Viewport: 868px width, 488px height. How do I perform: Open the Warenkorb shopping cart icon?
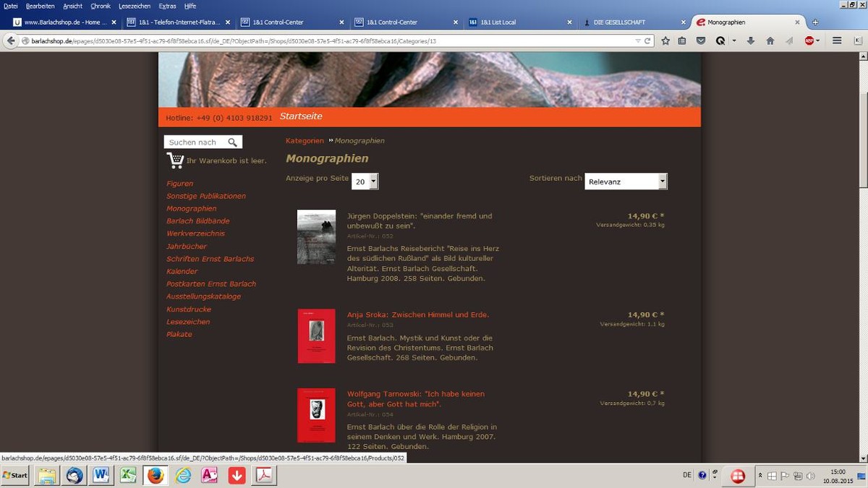coord(175,160)
